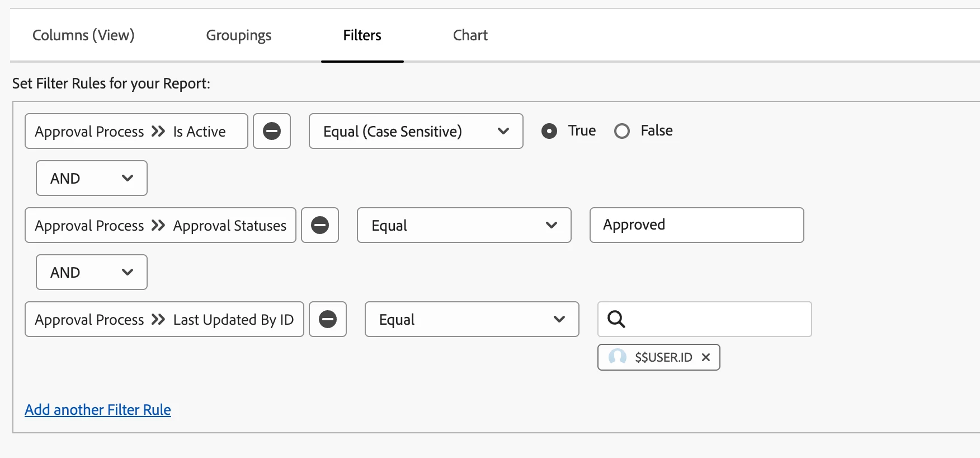Select the False radio button
The image size is (980, 458).
coord(622,131)
